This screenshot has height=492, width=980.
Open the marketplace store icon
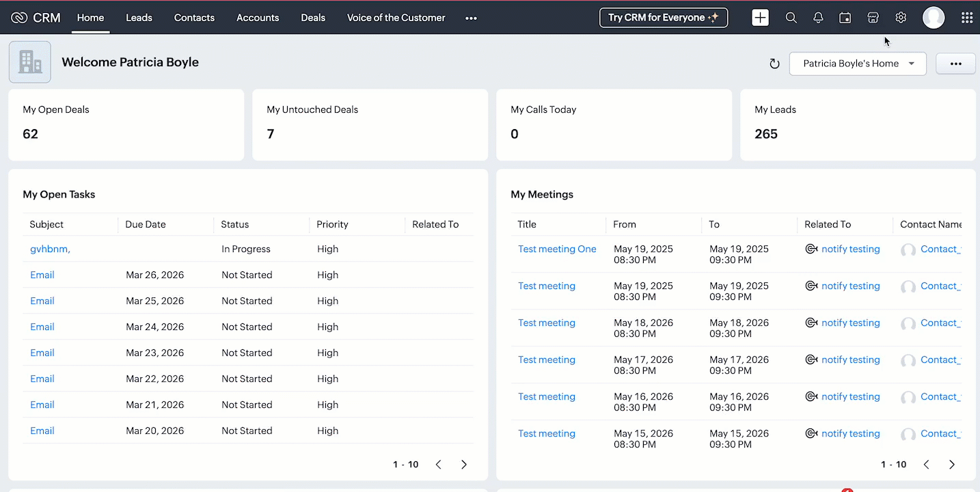tap(873, 18)
